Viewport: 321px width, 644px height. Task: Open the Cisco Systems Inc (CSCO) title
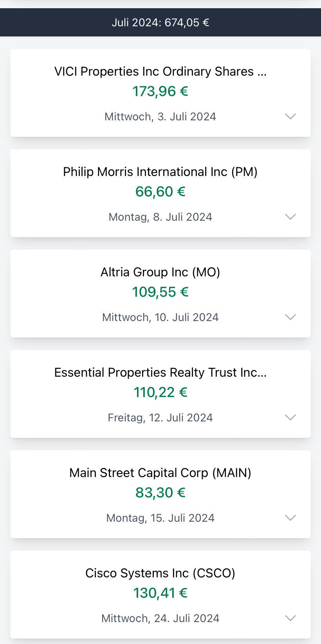(160, 573)
